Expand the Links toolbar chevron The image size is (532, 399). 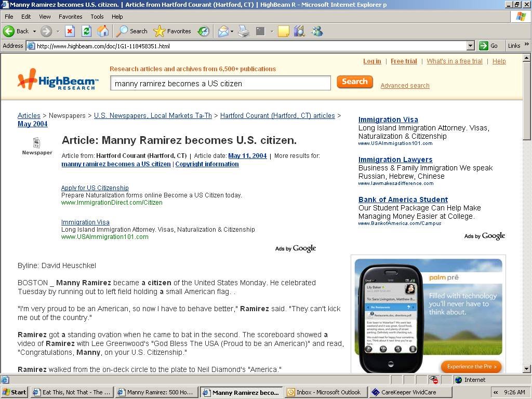(x=527, y=44)
